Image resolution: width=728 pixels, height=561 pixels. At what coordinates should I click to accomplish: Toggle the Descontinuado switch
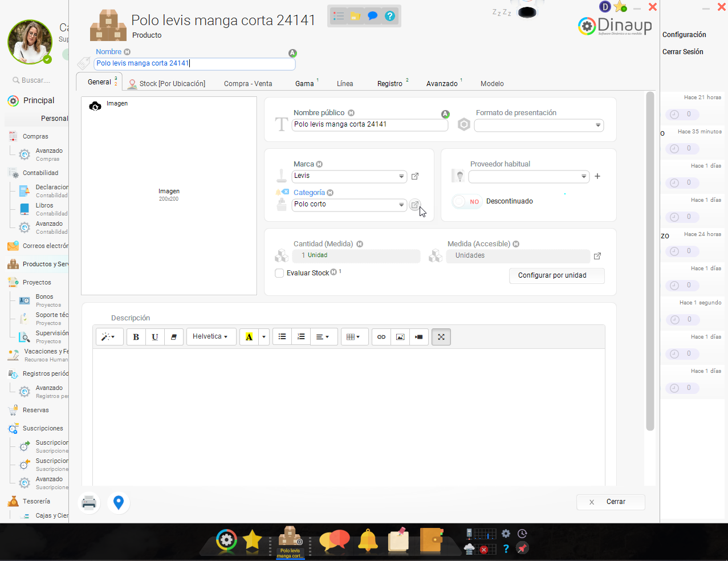[467, 201]
